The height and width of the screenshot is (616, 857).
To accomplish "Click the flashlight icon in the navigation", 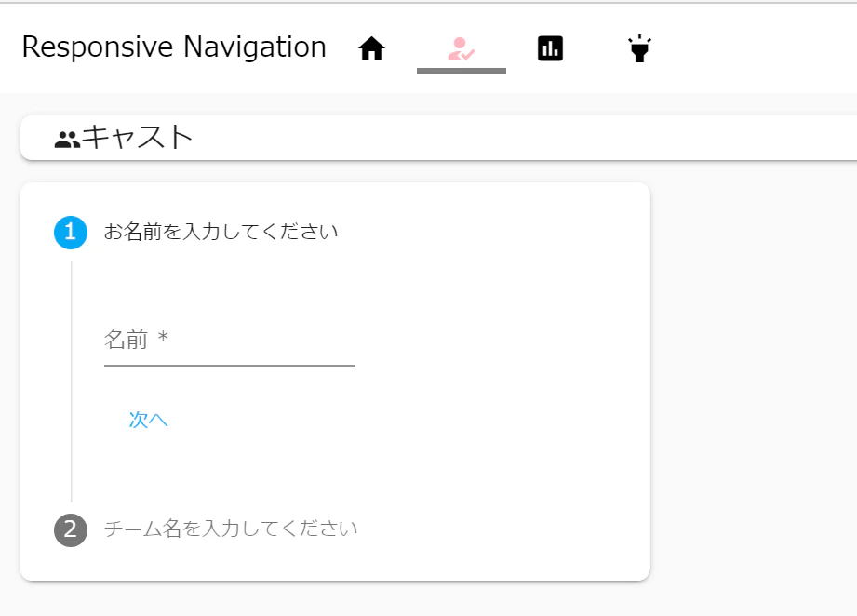I will [x=638, y=47].
